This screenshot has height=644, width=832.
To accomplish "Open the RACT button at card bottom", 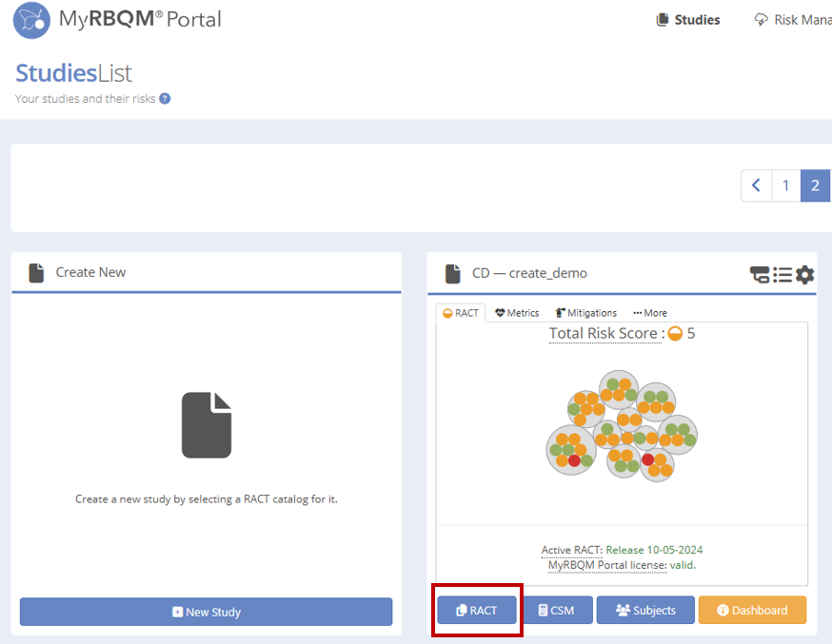I will 477,610.
